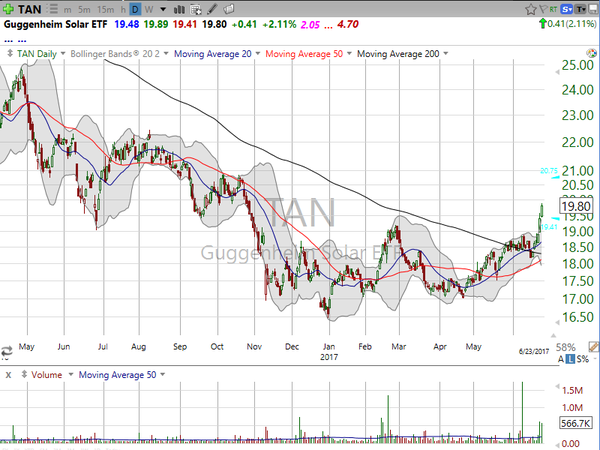Viewport: 600px width, 450px height.
Task: Click the refresh arrows icon at bottom left
Action: click(x=7, y=351)
